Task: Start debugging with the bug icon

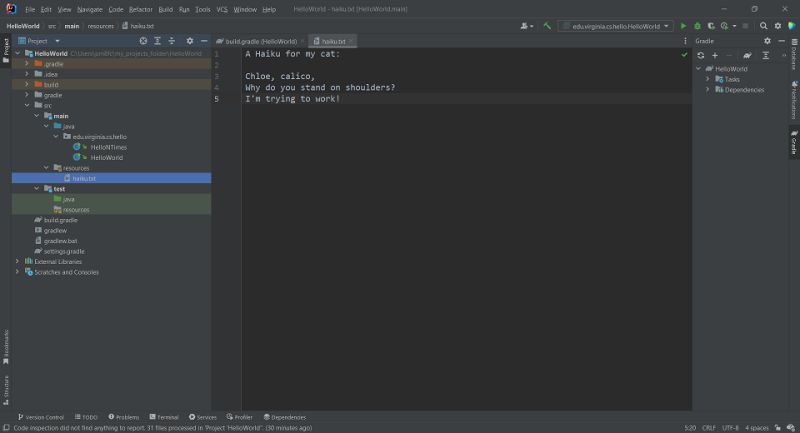Action: coord(697,26)
